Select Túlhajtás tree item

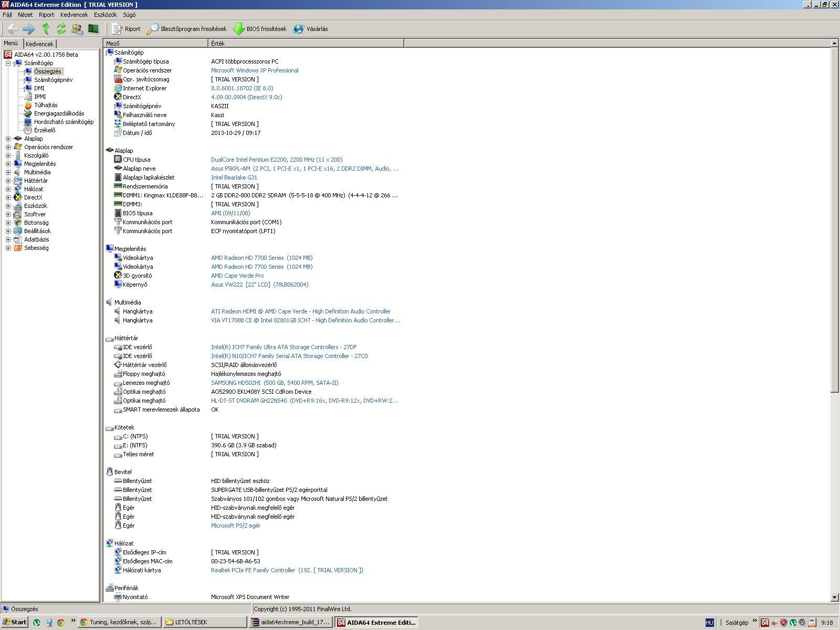[x=46, y=105]
